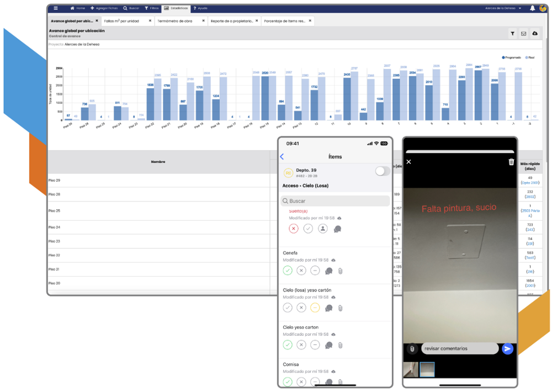This screenshot has height=392, width=552.
Task: Mark Cenefa item as approved
Action: click(x=288, y=271)
